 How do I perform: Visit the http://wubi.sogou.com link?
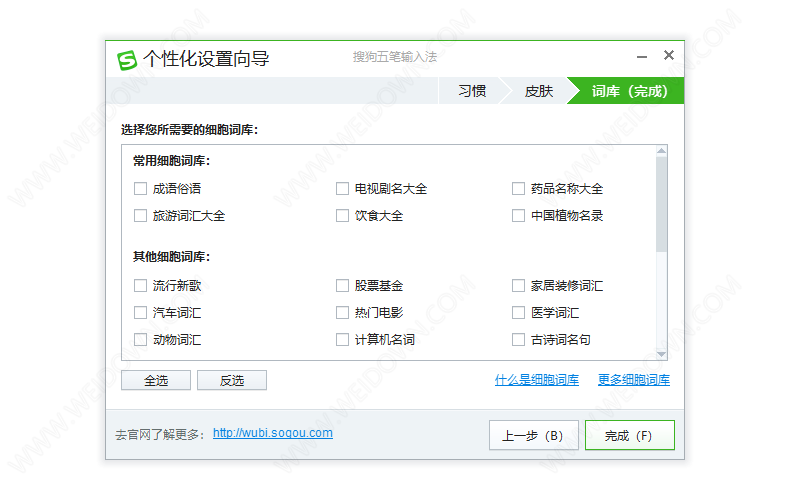pos(273,433)
